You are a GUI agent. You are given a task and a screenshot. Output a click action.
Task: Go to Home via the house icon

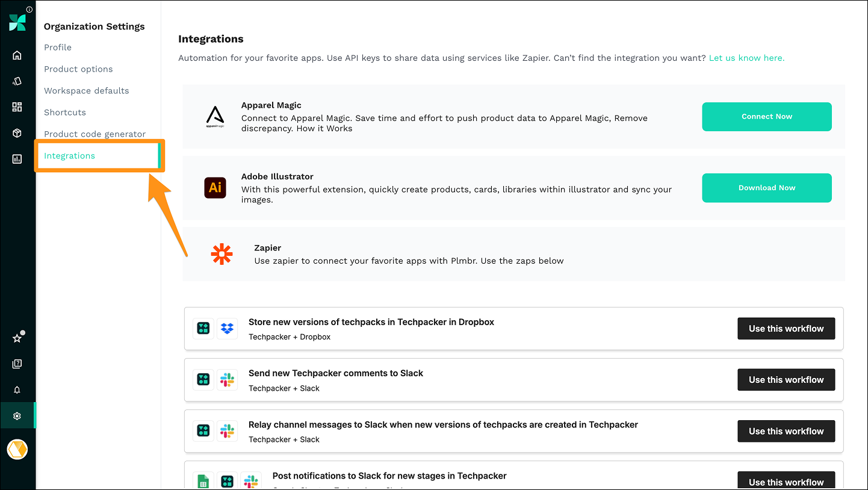pos(17,55)
